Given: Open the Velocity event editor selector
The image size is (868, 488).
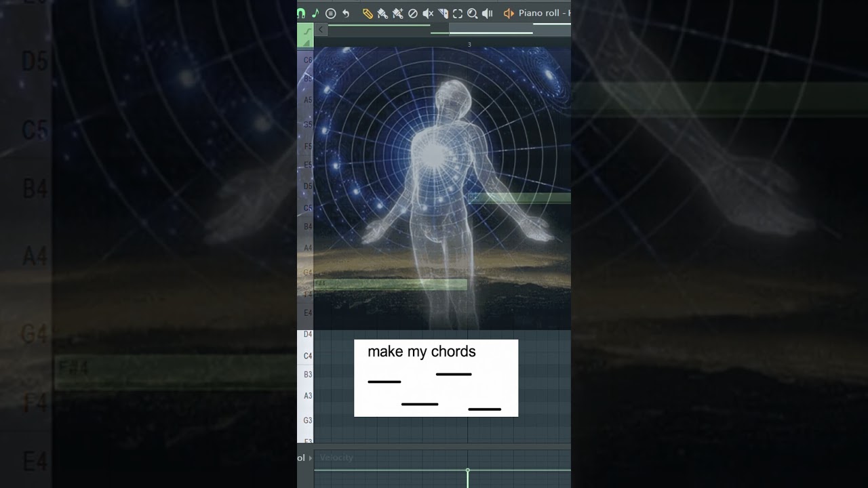Looking at the screenshot, I should click(x=336, y=457).
